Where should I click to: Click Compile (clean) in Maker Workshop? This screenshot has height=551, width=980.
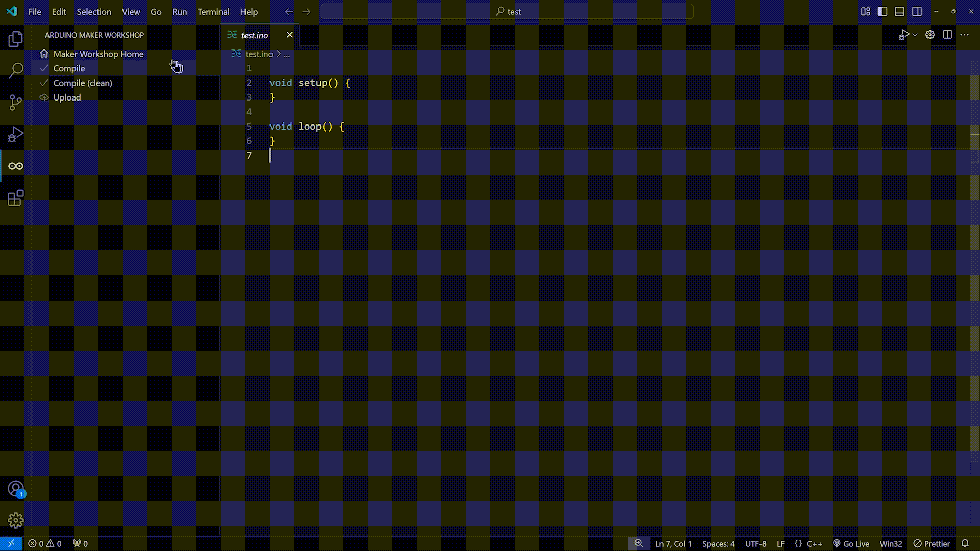tap(83, 83)
